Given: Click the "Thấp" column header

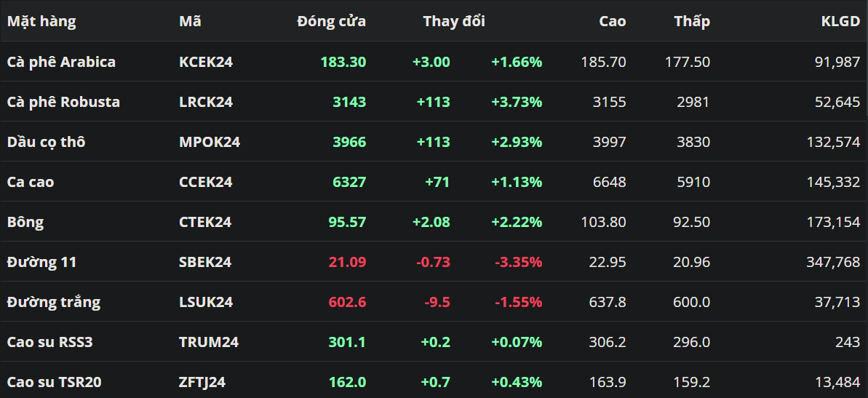Looking at the screenshot, I should 691,21.
